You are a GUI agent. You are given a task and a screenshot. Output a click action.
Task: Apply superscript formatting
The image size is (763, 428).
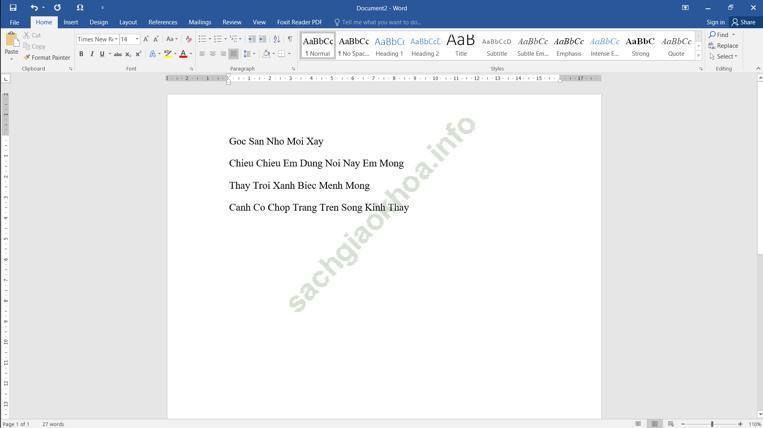(x=138, y=54)
